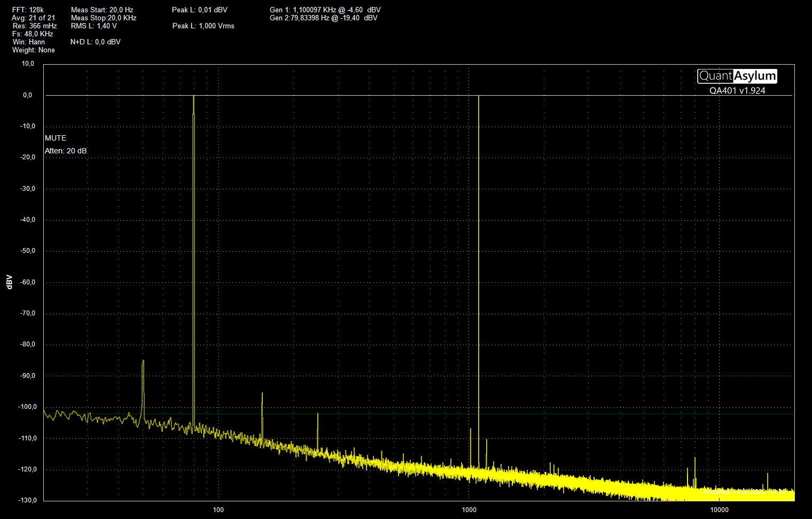Click the 10,0 y-axis tick label
The height and width of the screenshot is (519, 812).
coord(28,64)
